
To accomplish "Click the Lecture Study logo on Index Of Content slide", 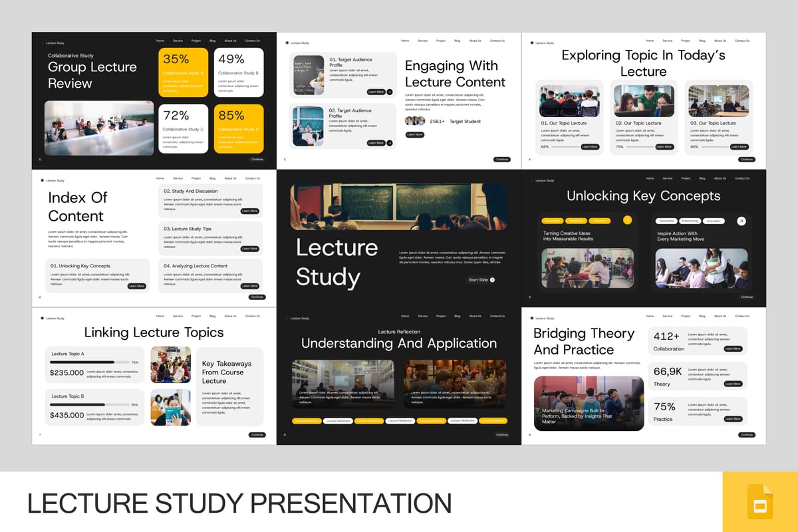I will tap(53, 180).
